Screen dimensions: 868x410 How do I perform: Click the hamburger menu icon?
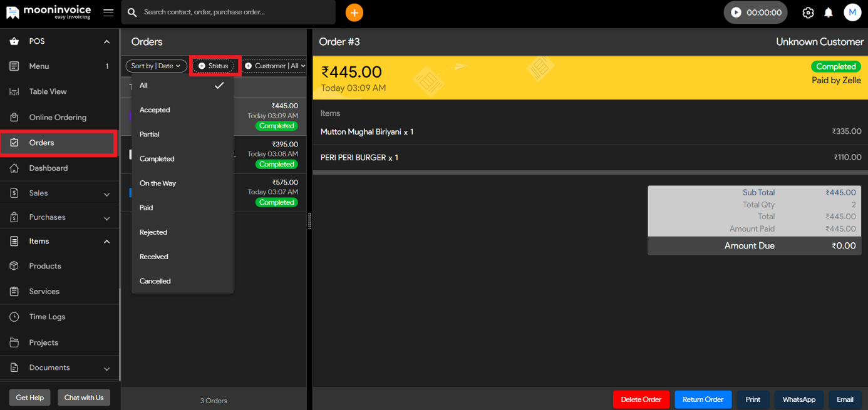(x=108, y=13)
